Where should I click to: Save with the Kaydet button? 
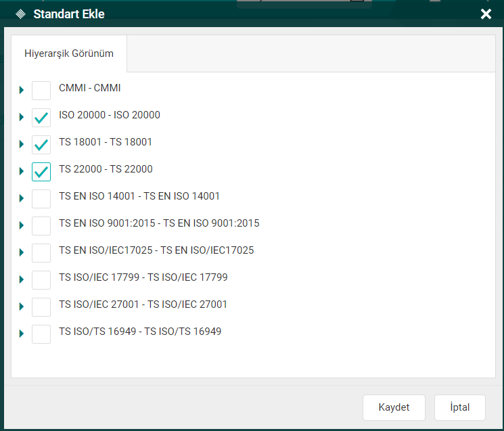[394, 407]
